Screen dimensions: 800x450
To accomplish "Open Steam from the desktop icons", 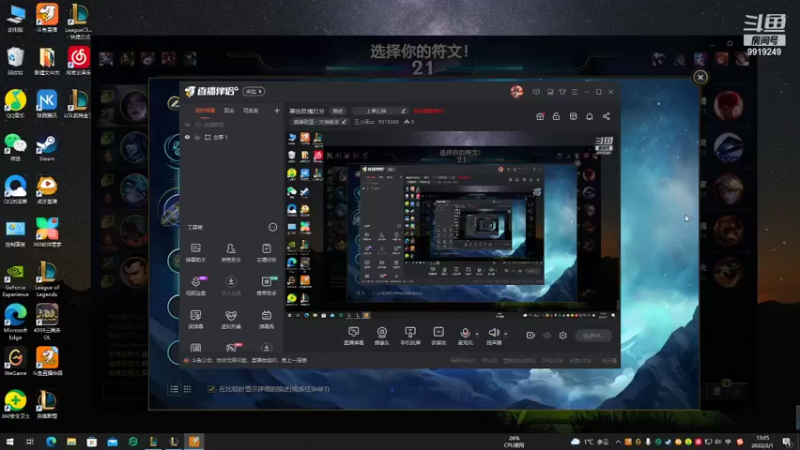I will point(46,147).
